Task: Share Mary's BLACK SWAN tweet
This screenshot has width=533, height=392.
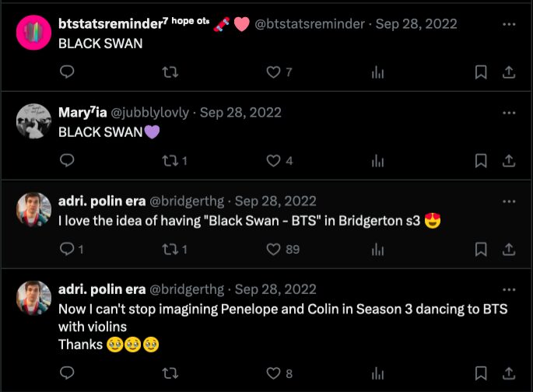Action: tap(509, 161)
